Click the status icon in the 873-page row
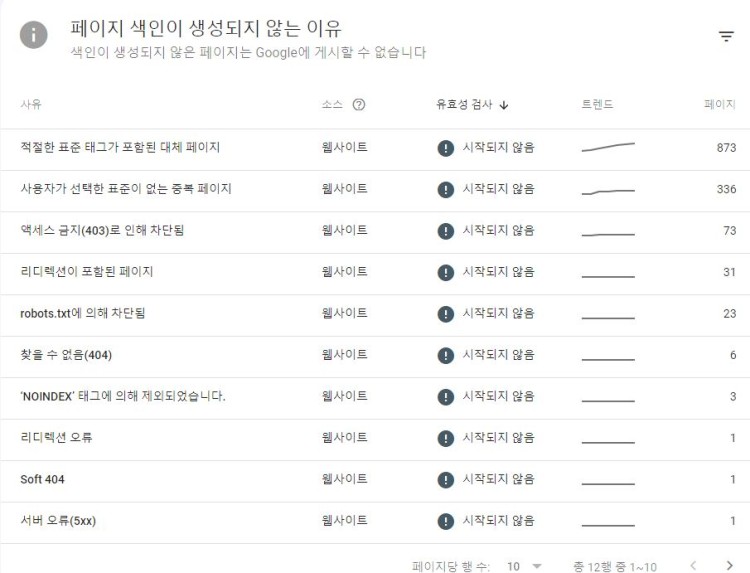 pyautogui.click(x=446, y=148)
